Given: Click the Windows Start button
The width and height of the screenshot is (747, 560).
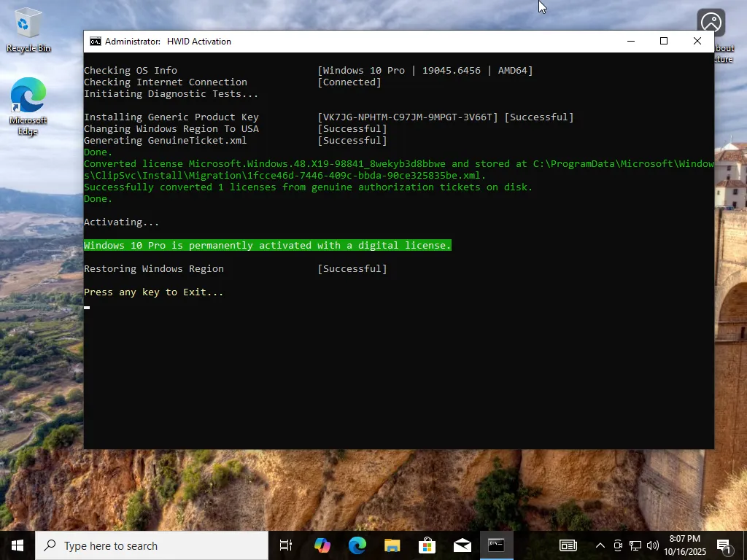Looking at the screenshot, I should pos(18,545).
